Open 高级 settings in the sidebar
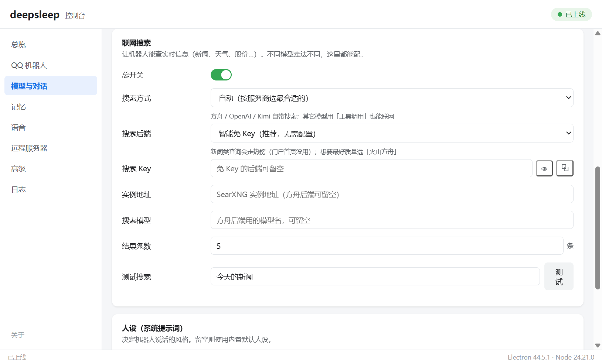602x364 pixels. click(51, 169)
